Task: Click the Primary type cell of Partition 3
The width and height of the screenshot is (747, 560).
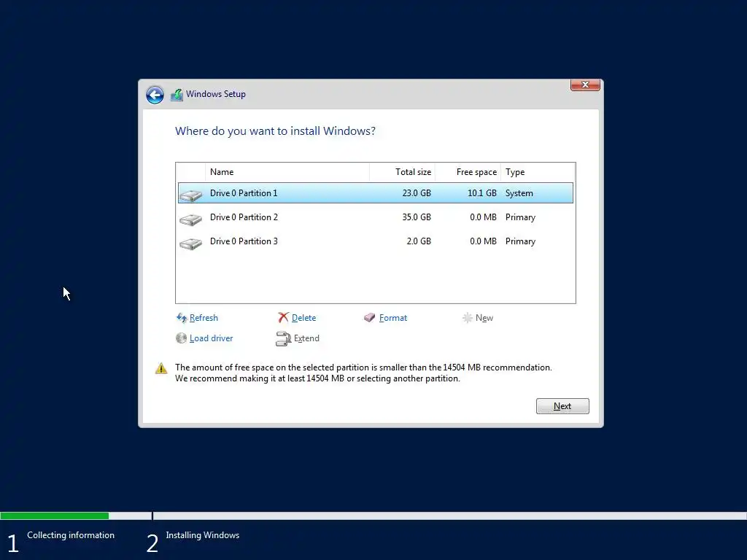Action: point(520,241)
